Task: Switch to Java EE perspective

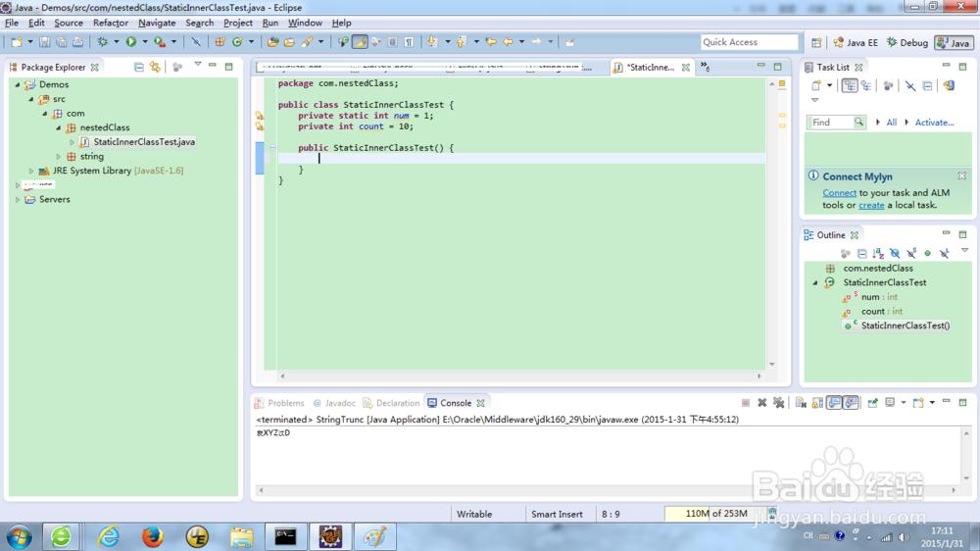Action: [856, 42]
